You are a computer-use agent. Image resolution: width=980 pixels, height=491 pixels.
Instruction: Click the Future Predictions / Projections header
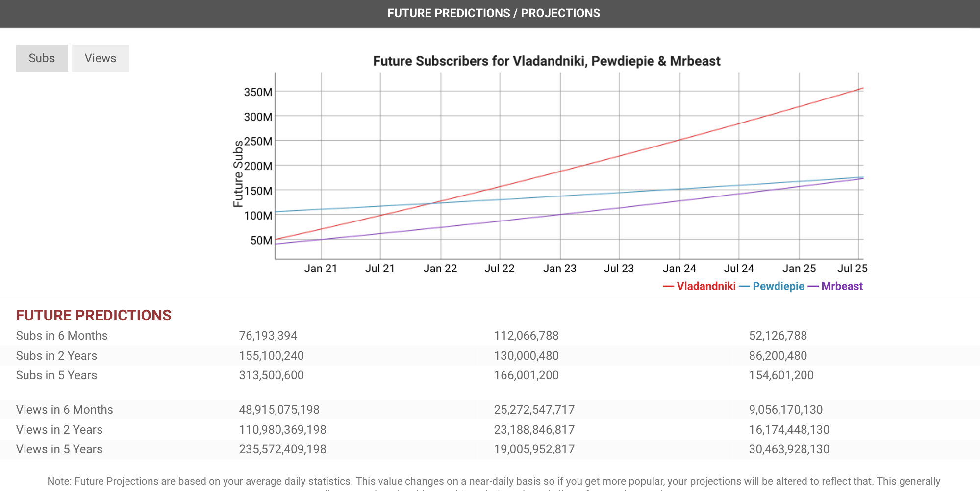click(494, 13)
